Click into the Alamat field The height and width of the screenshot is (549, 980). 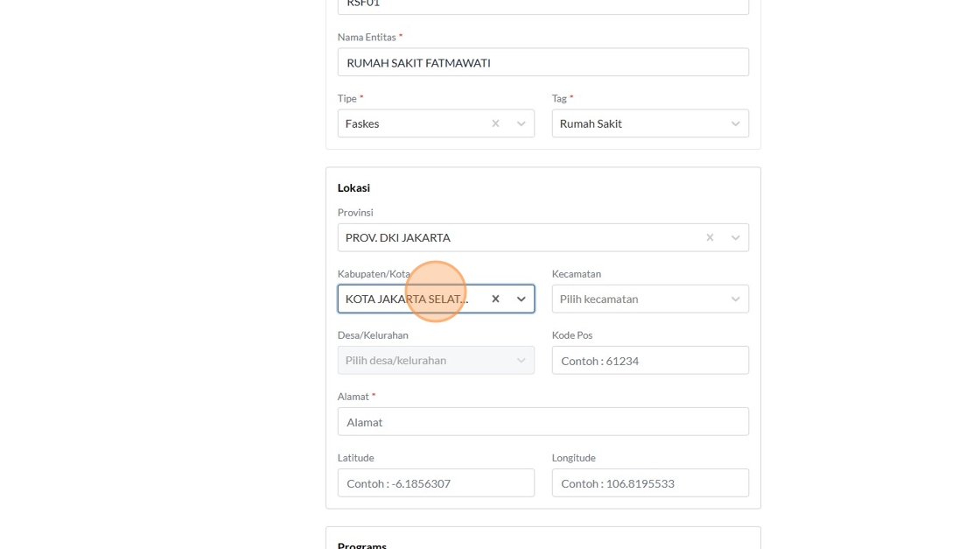542,421
